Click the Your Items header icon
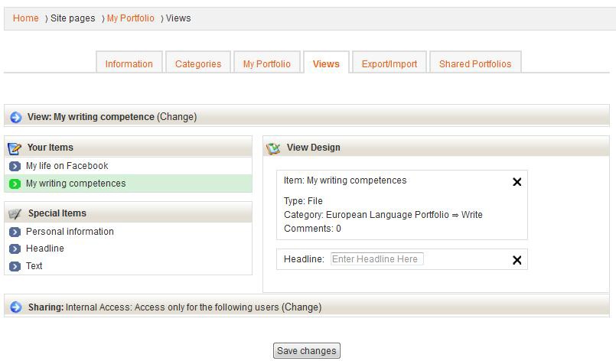Screen dimensions: 616x364 [x=15, y=148]
